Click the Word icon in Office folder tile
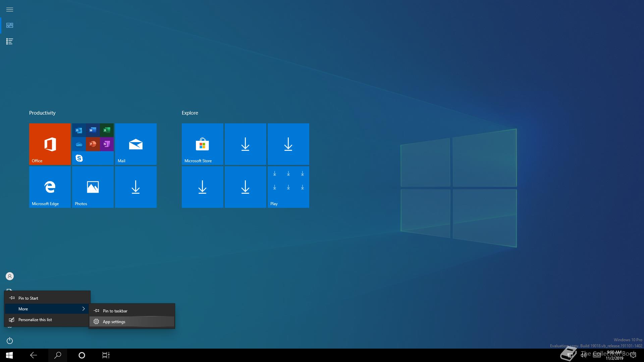 93,130
